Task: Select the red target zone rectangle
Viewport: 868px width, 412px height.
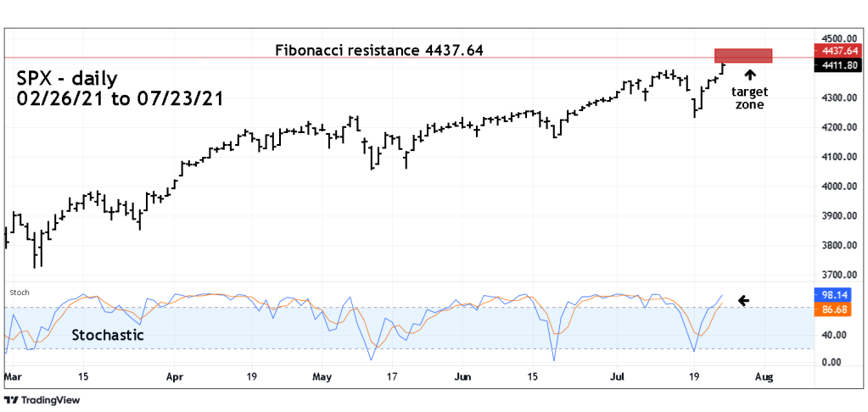Action: [x=743, y=55]
